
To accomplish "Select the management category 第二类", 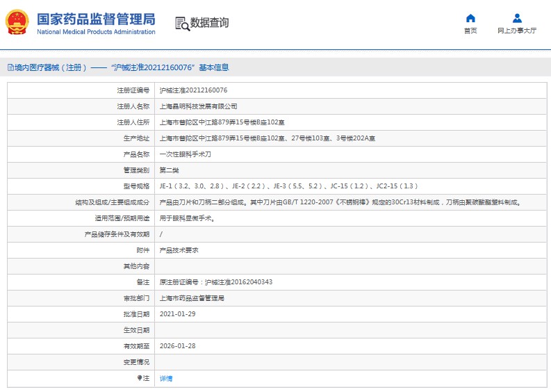I will click(169, 170).
